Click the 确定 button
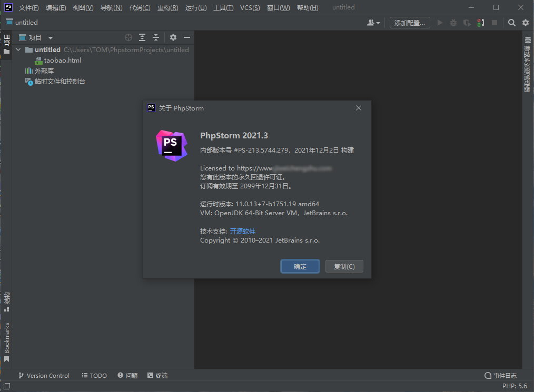This screenshot has height=392, width=534. pyautogui.click(x=300, y=266)
